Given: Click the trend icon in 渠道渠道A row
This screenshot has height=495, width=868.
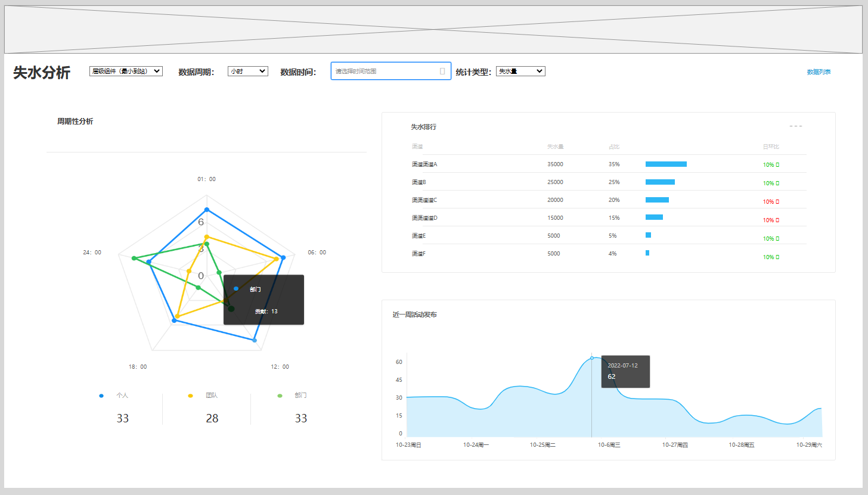Looking at the screenshot, I should click(x=777, y=165).
